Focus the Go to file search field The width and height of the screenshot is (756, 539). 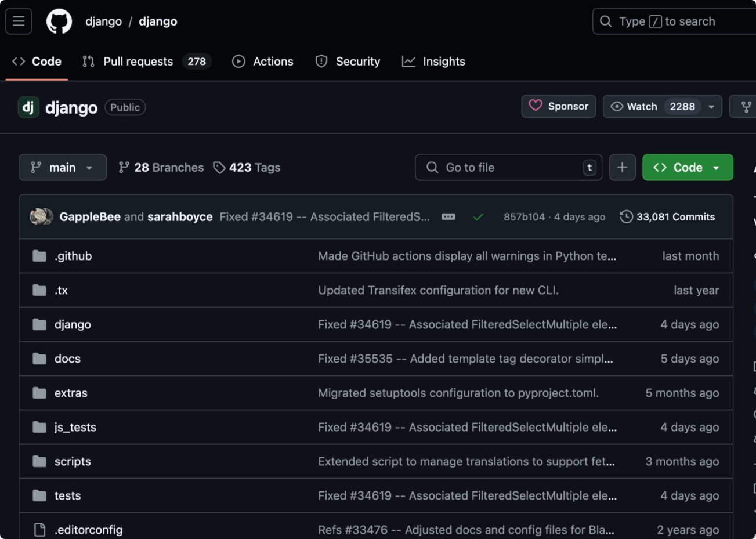(x=508, y=167)
